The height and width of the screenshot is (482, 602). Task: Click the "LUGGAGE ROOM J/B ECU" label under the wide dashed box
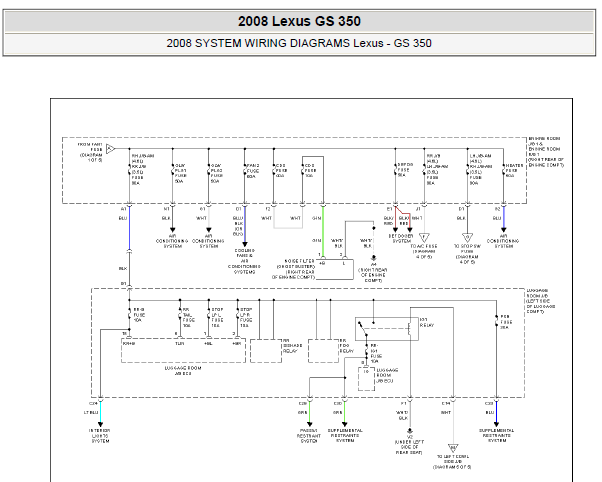click(183, 371)
